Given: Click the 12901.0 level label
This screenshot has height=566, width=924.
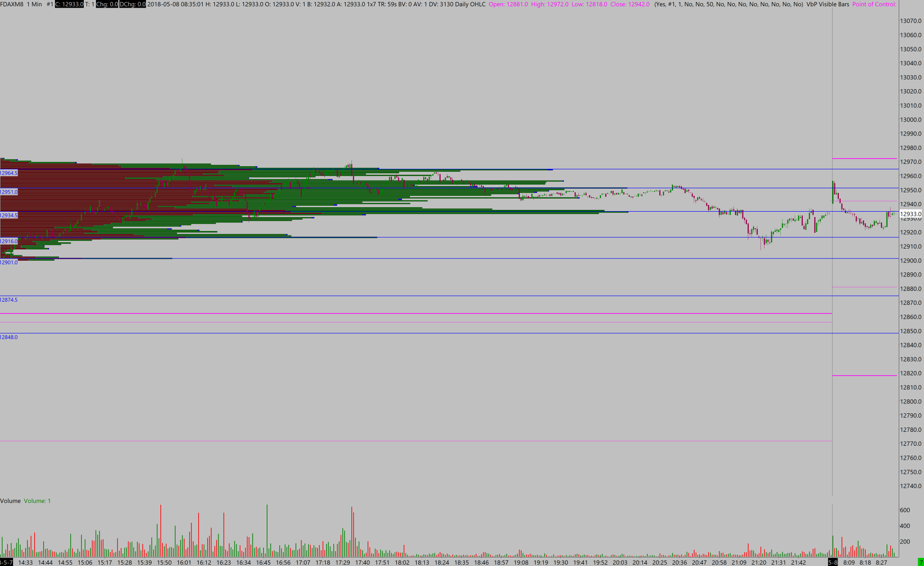Looking at the screenshot, I should 9,263.
